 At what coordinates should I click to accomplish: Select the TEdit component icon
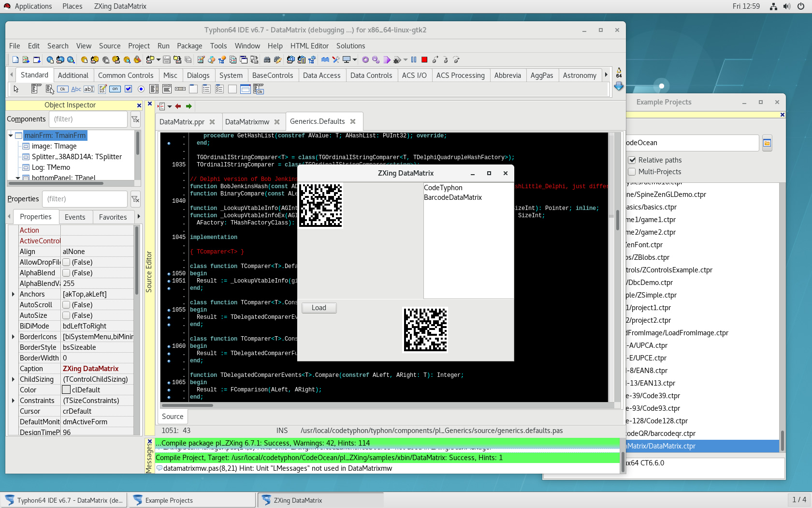[89, 89]
